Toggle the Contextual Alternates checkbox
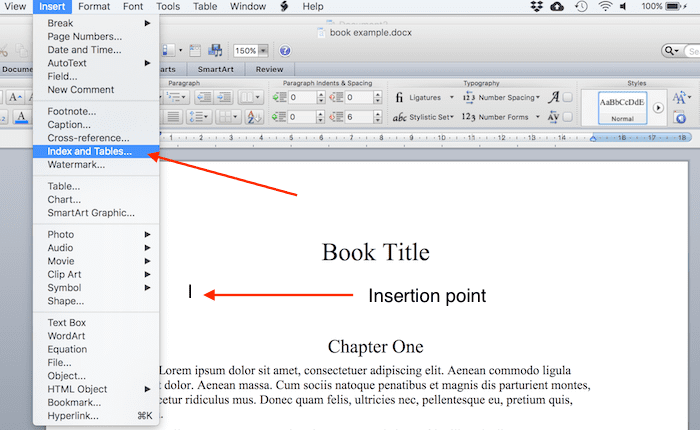The width and height of the screenshot is (700, 430). 567,97
